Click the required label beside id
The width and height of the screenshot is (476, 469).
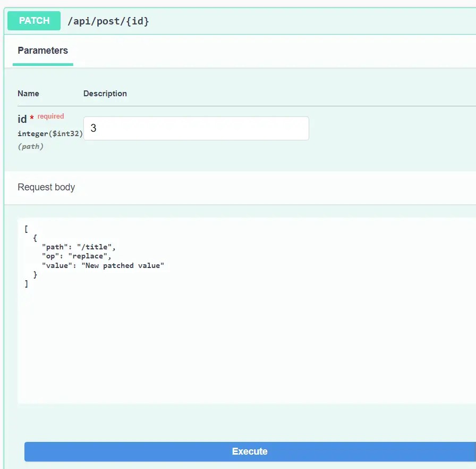pyautogui.click(x=50, y=116)
